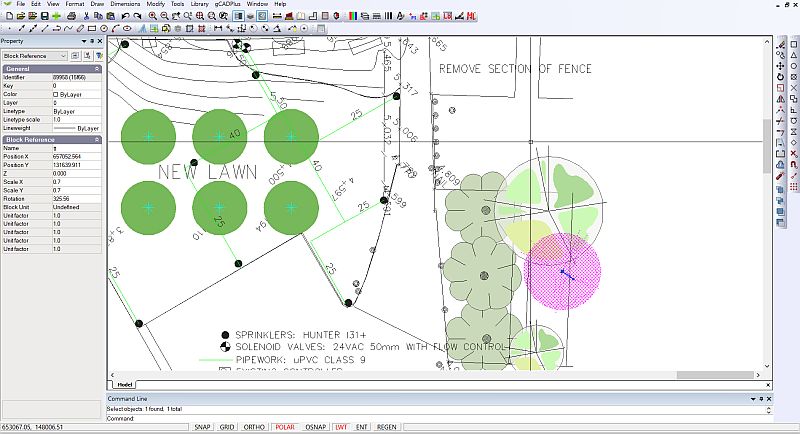Open the Block Reference object dropdown
The width and height of the screenshot is (800, 434).
35,56
